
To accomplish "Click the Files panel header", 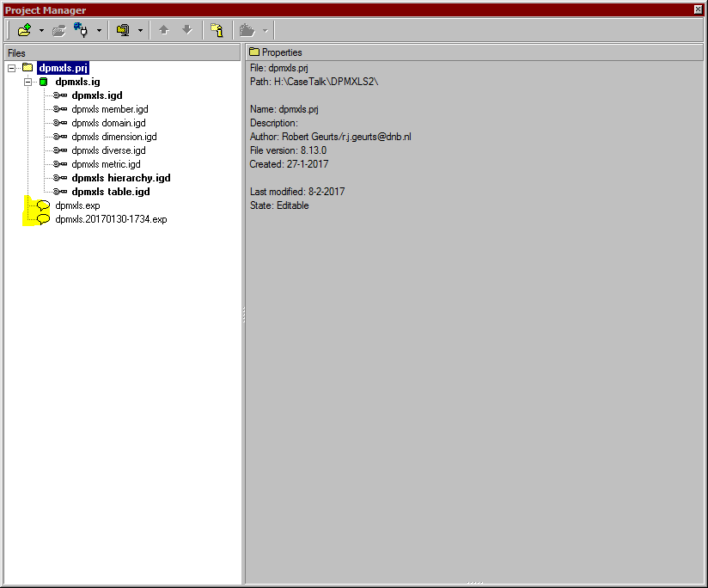I will pyautogui.click(x=122, y=52).
